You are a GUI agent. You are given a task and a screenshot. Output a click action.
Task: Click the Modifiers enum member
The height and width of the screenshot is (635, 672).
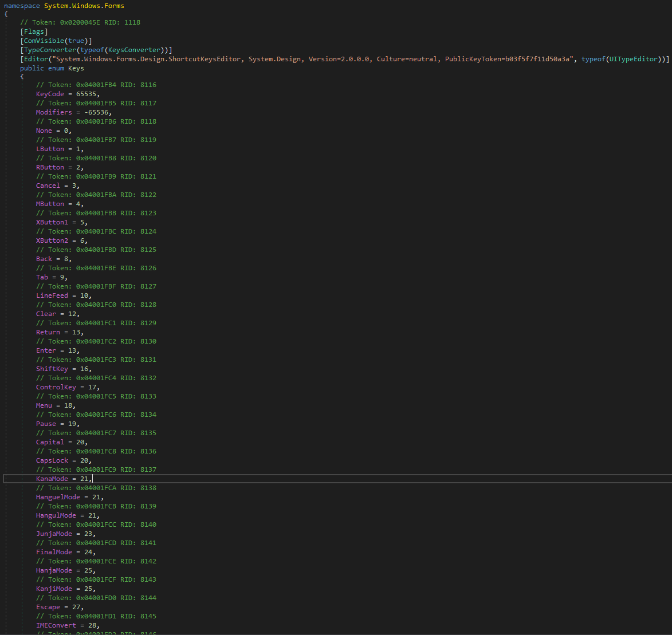(x=54, y=112)
